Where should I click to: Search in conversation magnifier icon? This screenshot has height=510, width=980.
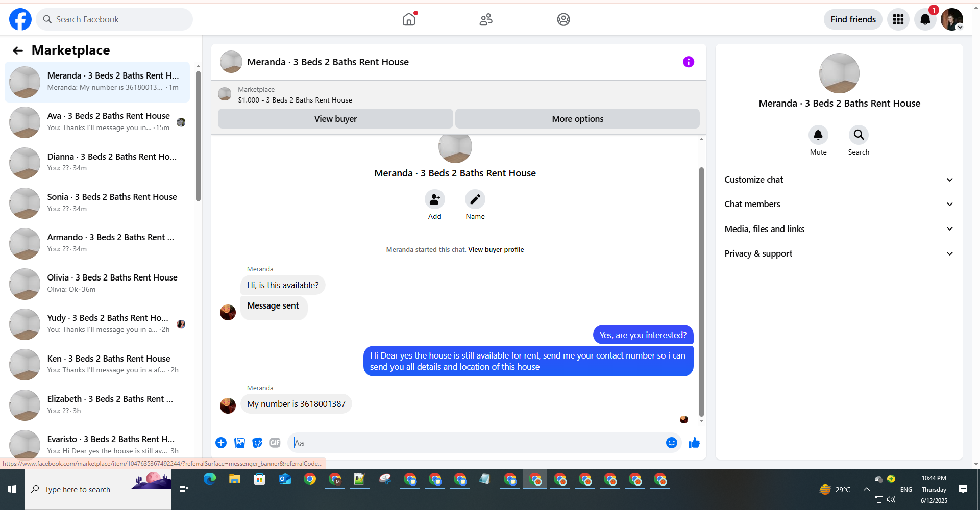(x=859, y=135)
